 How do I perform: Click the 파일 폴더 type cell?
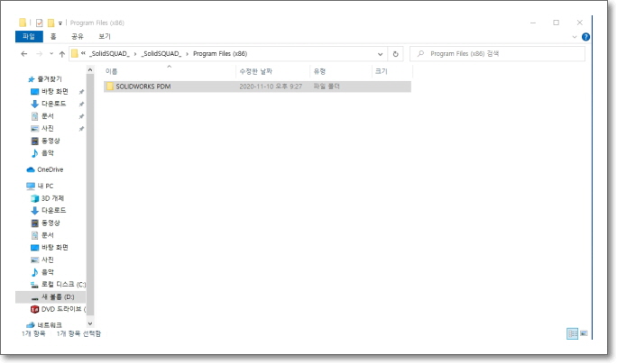pos(327,86)
